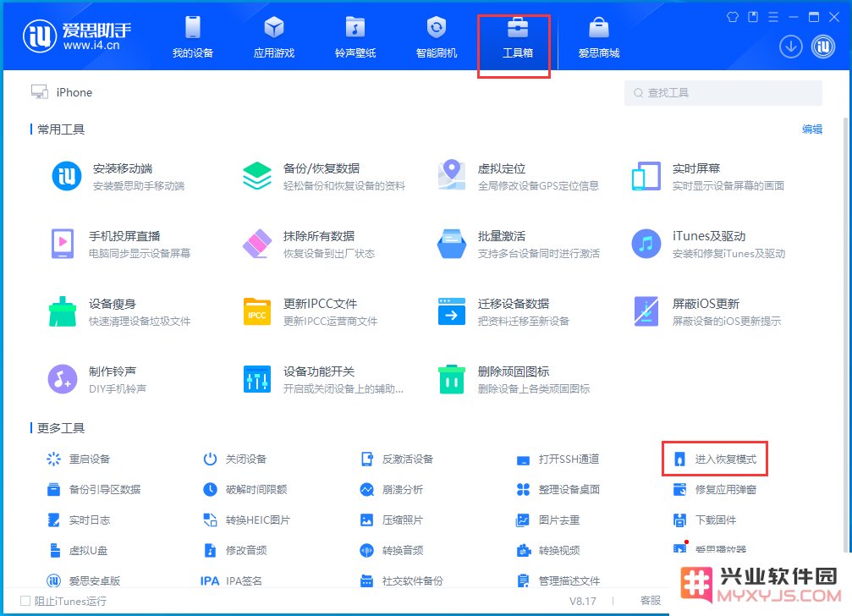Open 删除顽固图标 tool
The height and width of the screenshot is (616, 852).
click(x=514, y=380)
